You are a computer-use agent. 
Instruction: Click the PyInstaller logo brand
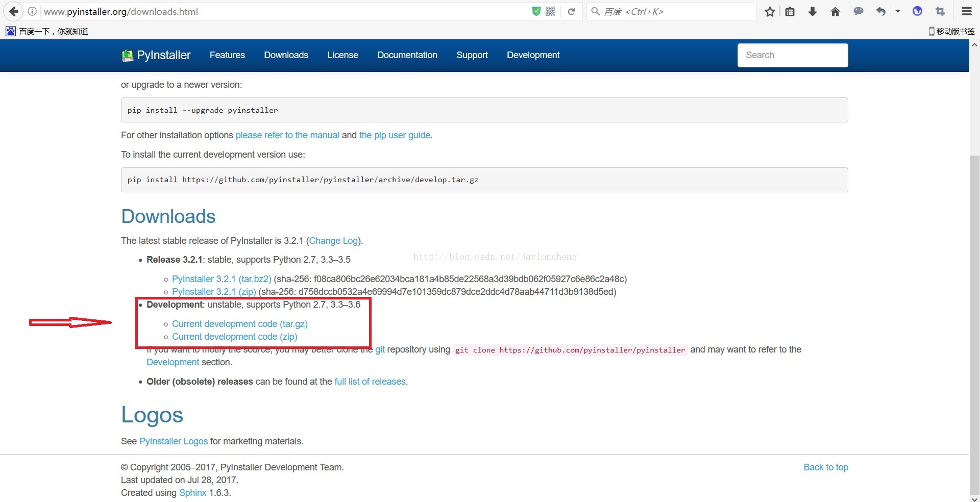(156, 55)
